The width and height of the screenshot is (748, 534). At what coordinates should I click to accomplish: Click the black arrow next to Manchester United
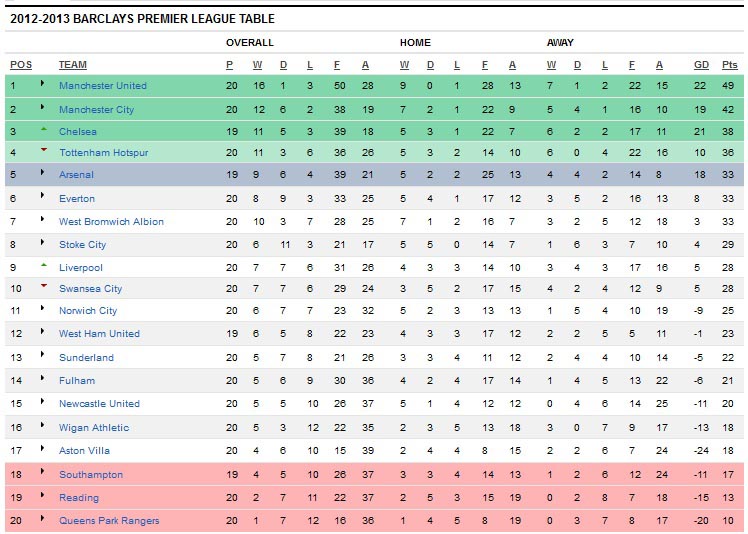42,83
